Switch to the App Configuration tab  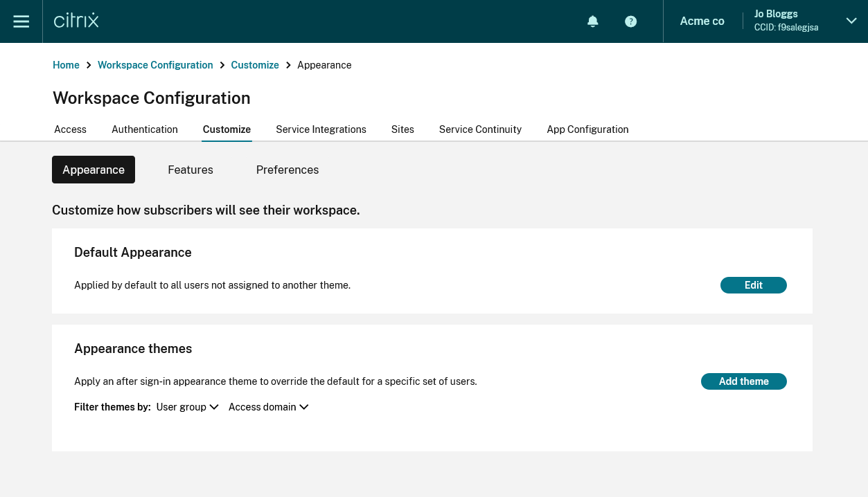coord(587,129)
